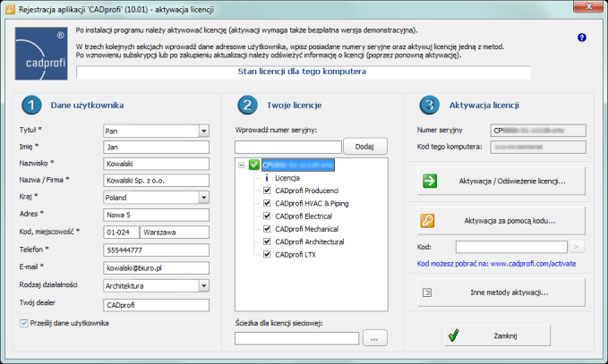Click 'Aktywacja za pomocą kodu...' button
608x364 pixels.
point(501,221)
